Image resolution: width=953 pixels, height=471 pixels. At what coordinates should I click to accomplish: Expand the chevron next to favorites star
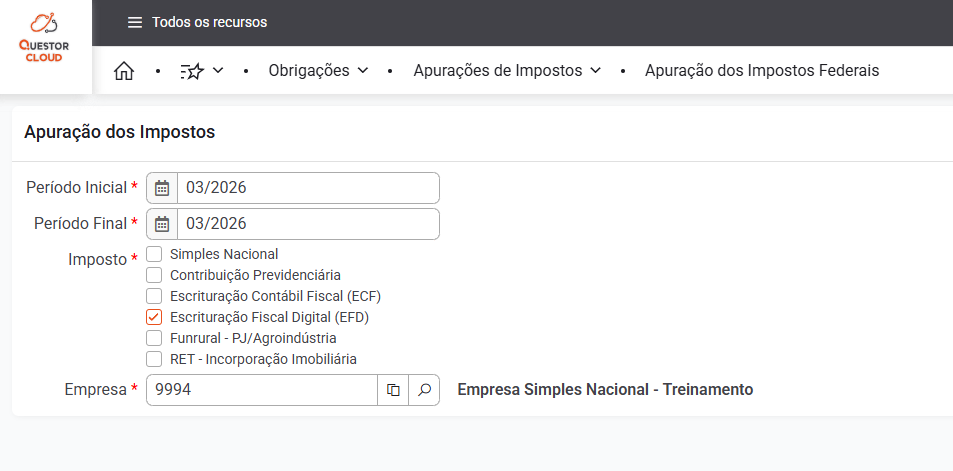tap(218, 71)
